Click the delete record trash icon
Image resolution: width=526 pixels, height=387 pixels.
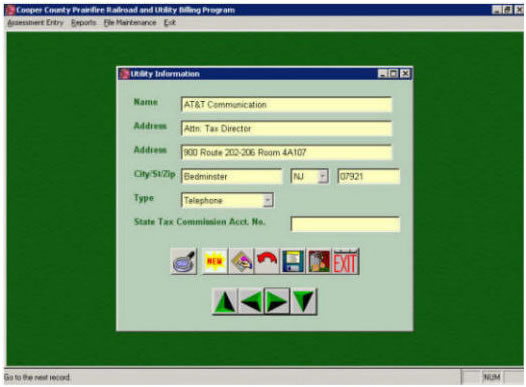pos(319,261)
